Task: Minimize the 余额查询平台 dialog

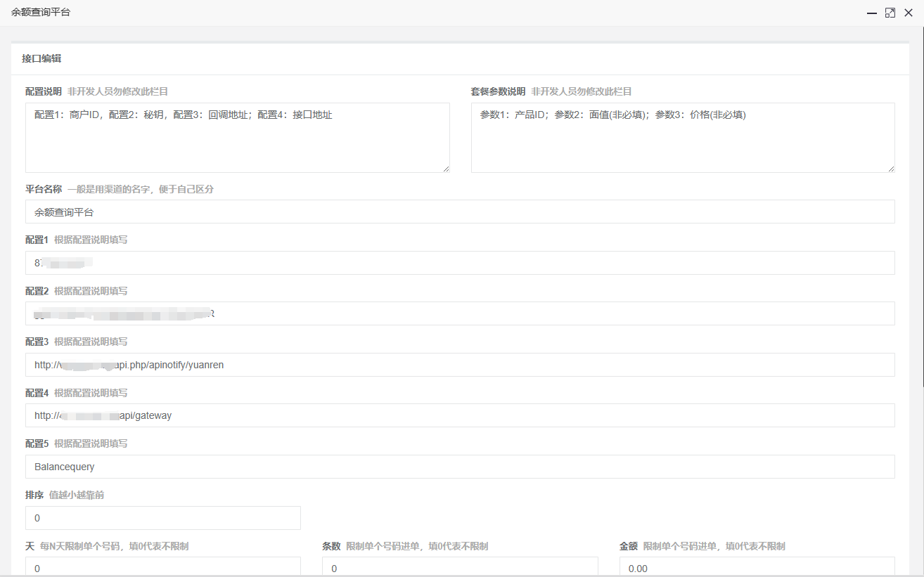Action: (871, 13)
